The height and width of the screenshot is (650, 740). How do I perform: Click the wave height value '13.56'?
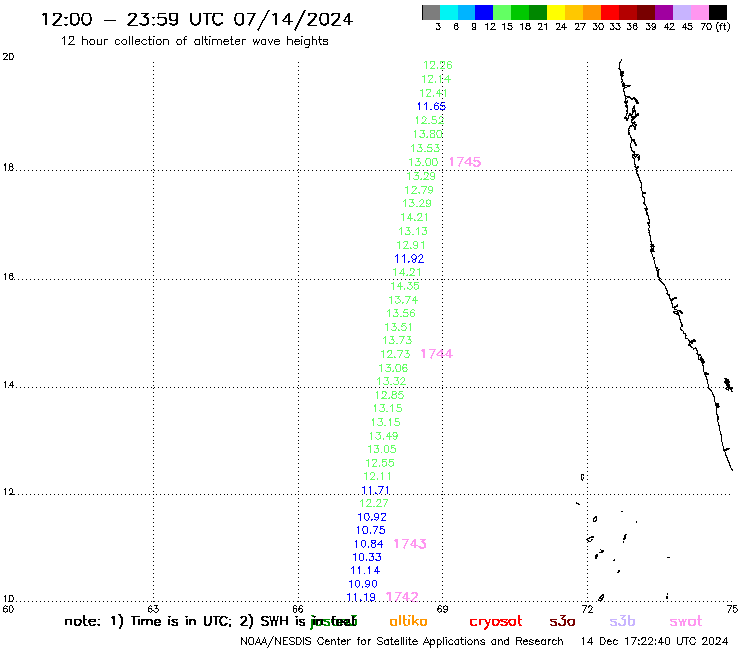click(401, 313)
